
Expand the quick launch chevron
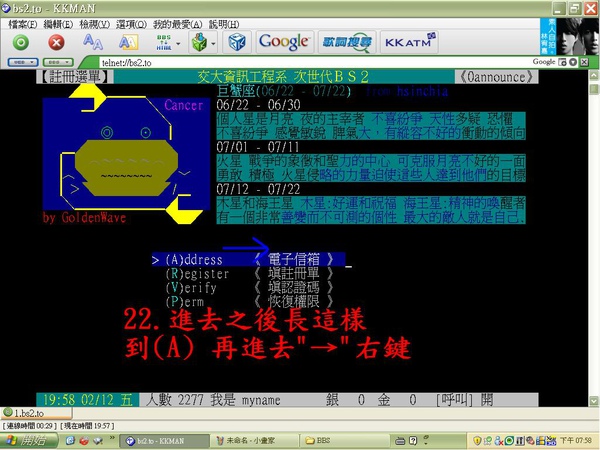pos(112,437)
